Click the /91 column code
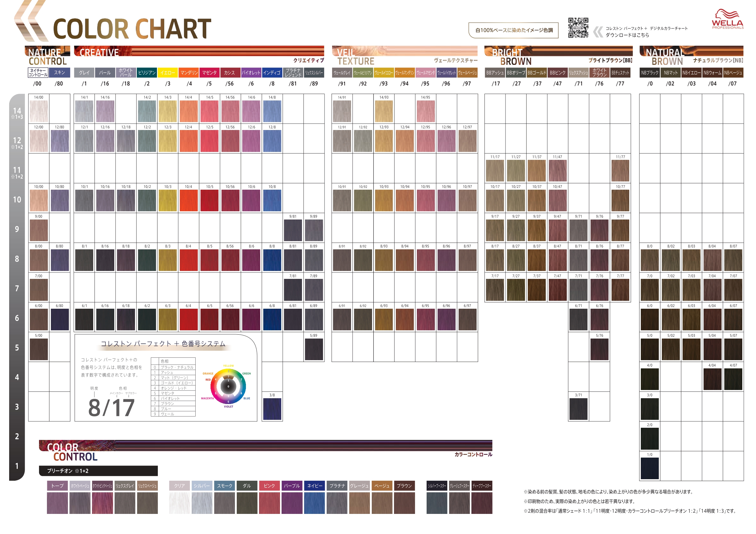 [x=342, y=84]
